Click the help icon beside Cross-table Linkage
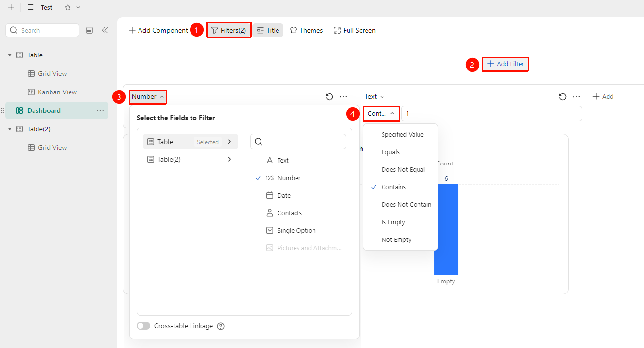The height and width of the screenshot is (348, 644). [221, 326]
